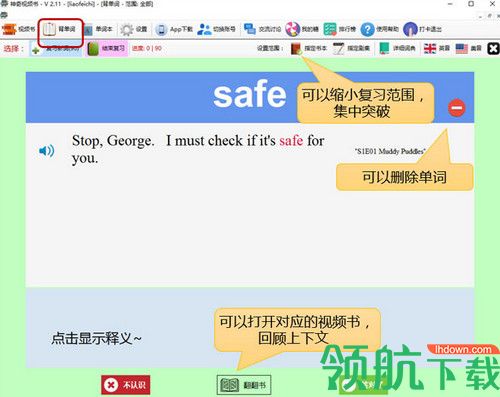Select American pronunciation US flag

pos(462,49)
